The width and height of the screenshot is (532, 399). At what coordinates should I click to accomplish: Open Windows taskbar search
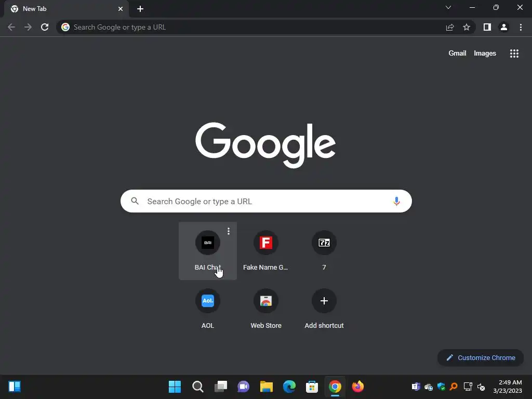click(198, 387)
